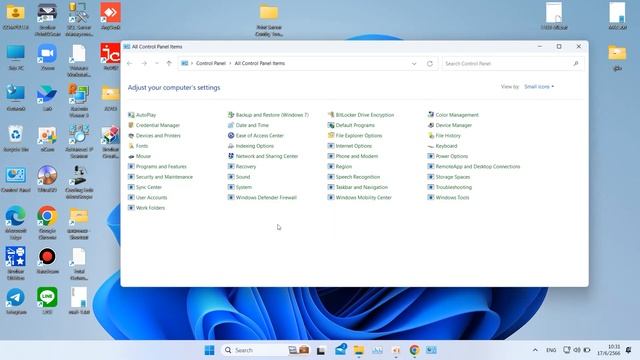Image resolution: width=640 pixels, height=360 pixels.
Task: Click All Control Panel Items breadcrumb
Action: point(260,64)
